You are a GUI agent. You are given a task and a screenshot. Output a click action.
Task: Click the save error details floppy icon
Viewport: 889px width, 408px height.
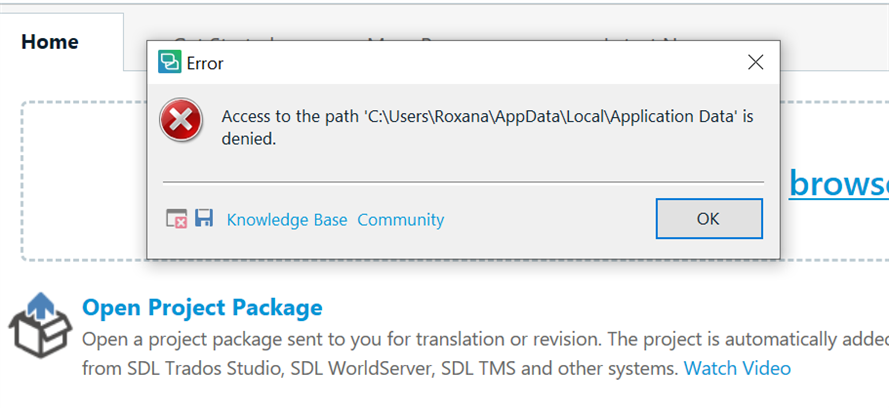pos(204,218)
